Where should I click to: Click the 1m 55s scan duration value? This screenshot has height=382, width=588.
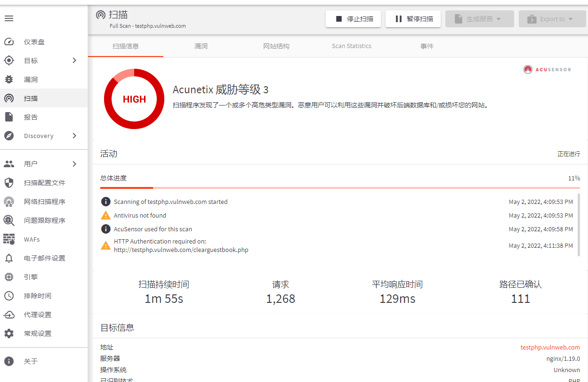(x=164, y=299)
